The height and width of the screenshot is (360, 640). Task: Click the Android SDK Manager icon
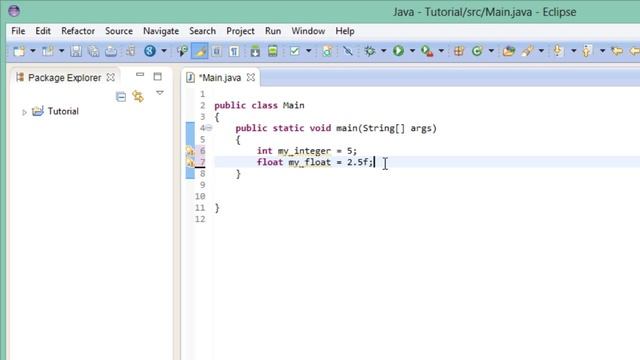[x=255, y=51]
